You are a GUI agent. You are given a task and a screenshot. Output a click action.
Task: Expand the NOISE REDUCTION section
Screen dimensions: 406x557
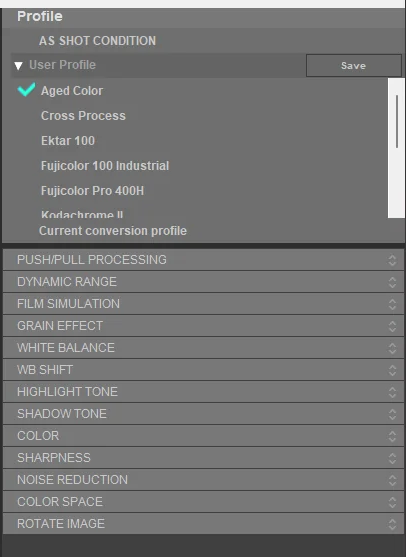click(203, 480)
